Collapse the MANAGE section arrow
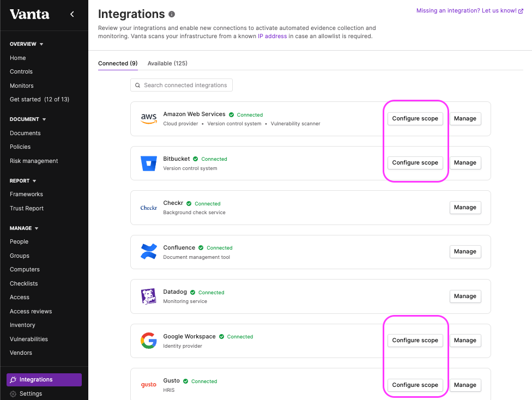This screenshot has width=532, height=400. tap(37, 228)
